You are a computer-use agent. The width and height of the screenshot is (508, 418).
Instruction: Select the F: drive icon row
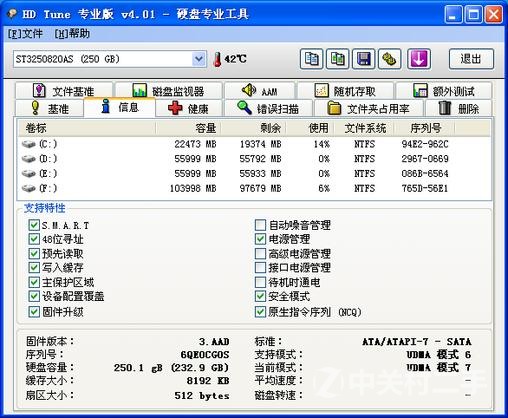tap(254, 188)
